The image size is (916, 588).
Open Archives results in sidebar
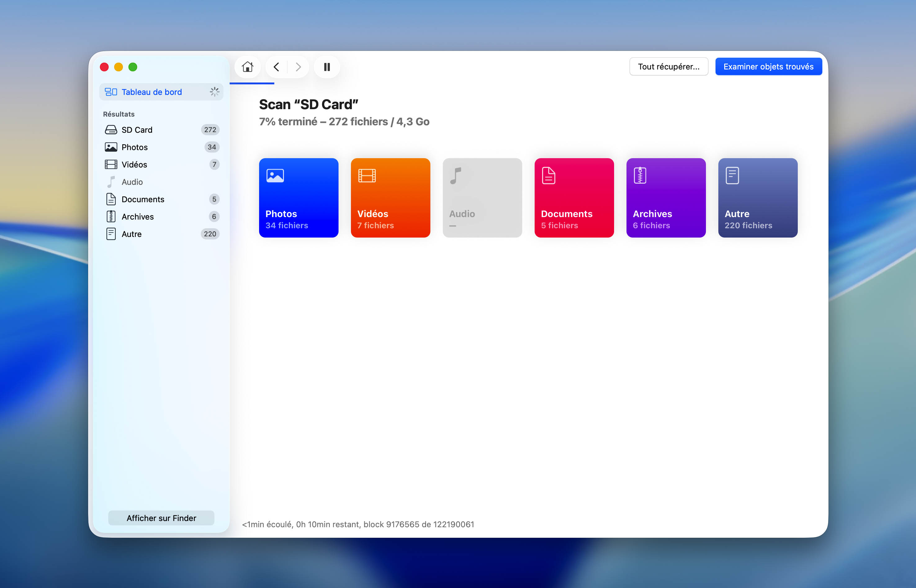click(x=161, y=216)
